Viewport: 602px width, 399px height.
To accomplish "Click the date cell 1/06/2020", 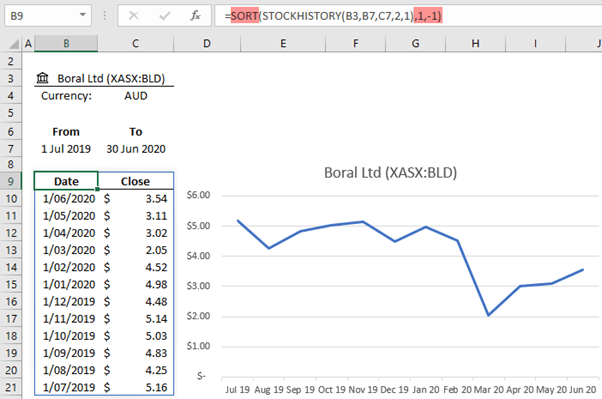I will [x=66, y=199].
